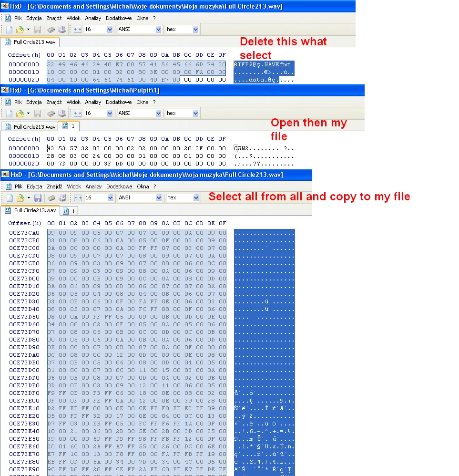
Task: Click the Open RAM chip icon in the Pulpit\1 window
Action: [x=51, y=114]
